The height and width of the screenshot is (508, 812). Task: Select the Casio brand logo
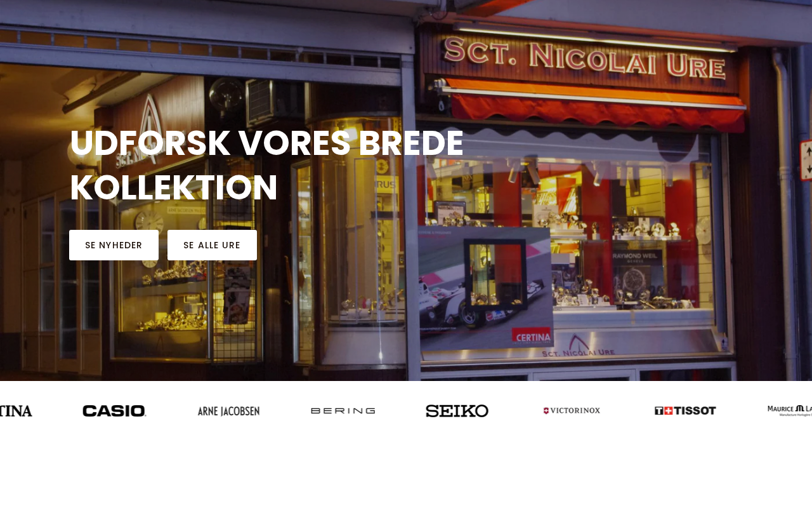[x=114, y=411]
